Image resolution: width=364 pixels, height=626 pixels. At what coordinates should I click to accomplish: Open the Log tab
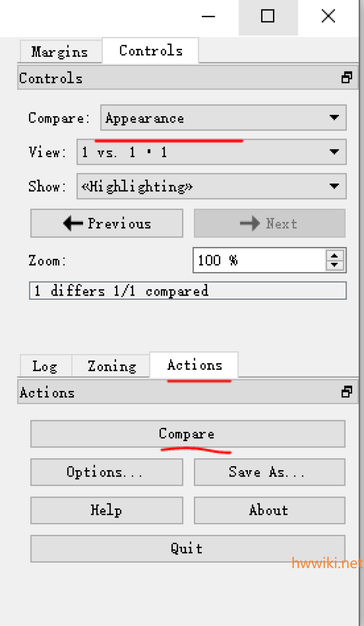coord(45,366)
